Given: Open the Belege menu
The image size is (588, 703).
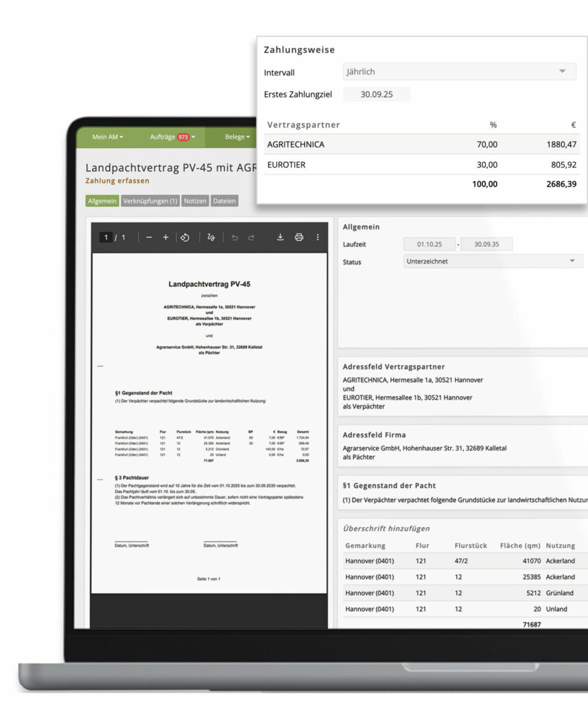Looking at the screenshot, I should point(238,137).
